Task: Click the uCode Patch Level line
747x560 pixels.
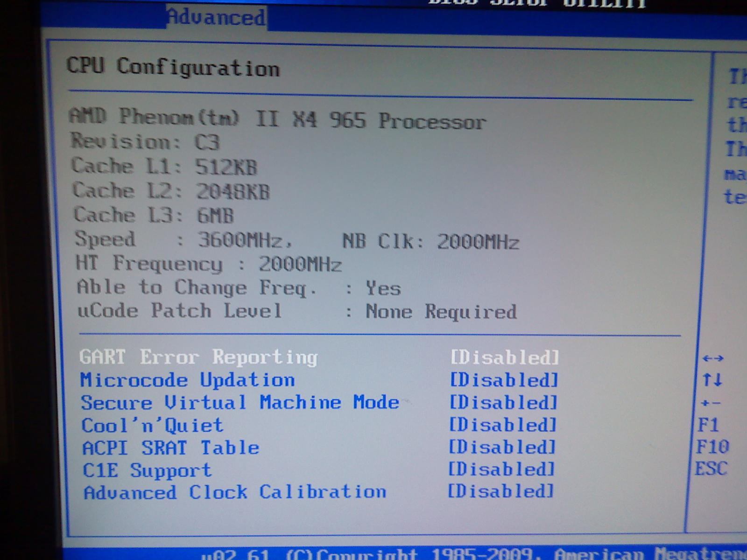Action: point(297,311)
